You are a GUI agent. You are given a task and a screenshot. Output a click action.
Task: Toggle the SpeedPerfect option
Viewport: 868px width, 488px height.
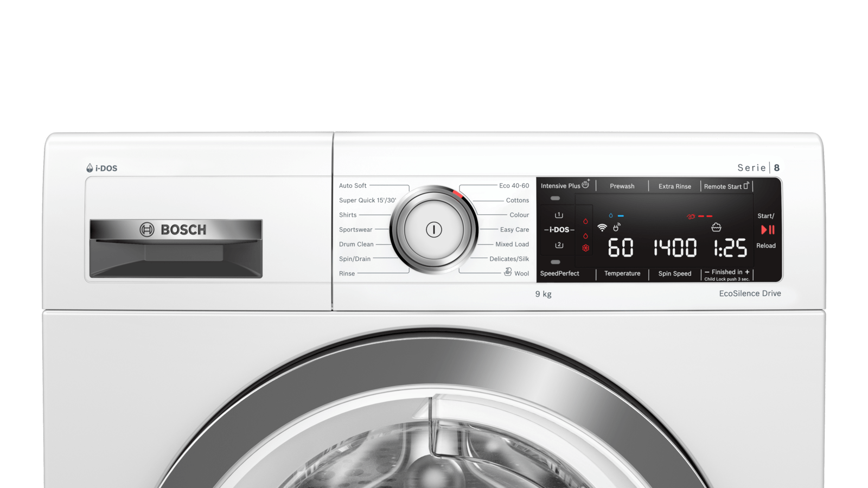click(560, 273)
